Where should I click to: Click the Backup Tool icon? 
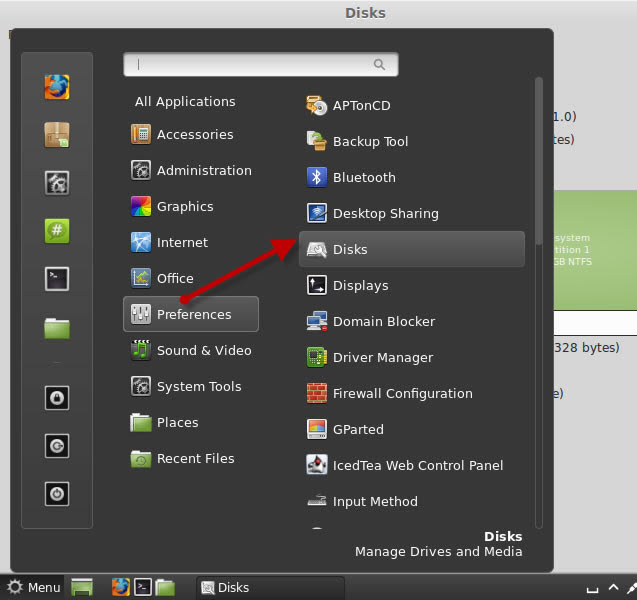click(316, 141)
